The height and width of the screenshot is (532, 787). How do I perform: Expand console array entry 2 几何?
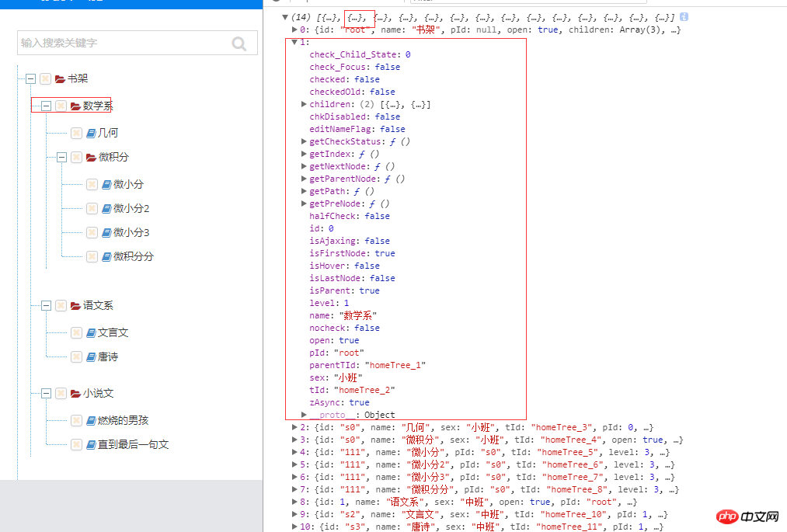[x=294, y=427]
